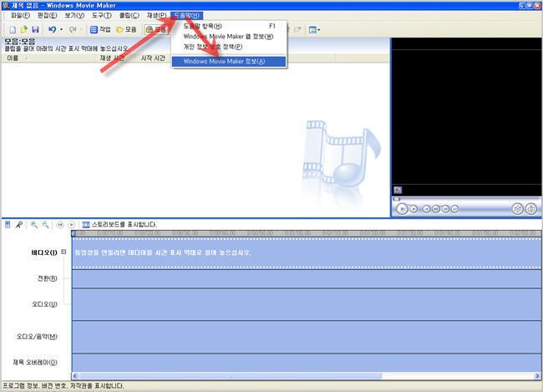Click the timeline scroll left arrow
Screen dimensions: 543x392
75,376
